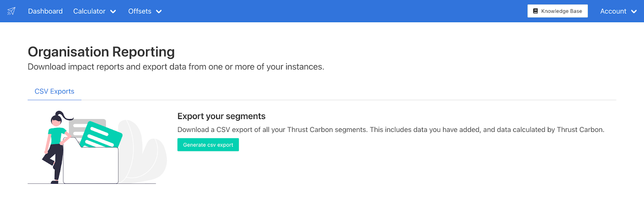Go to the Dashboard page

tap(45, 11)
